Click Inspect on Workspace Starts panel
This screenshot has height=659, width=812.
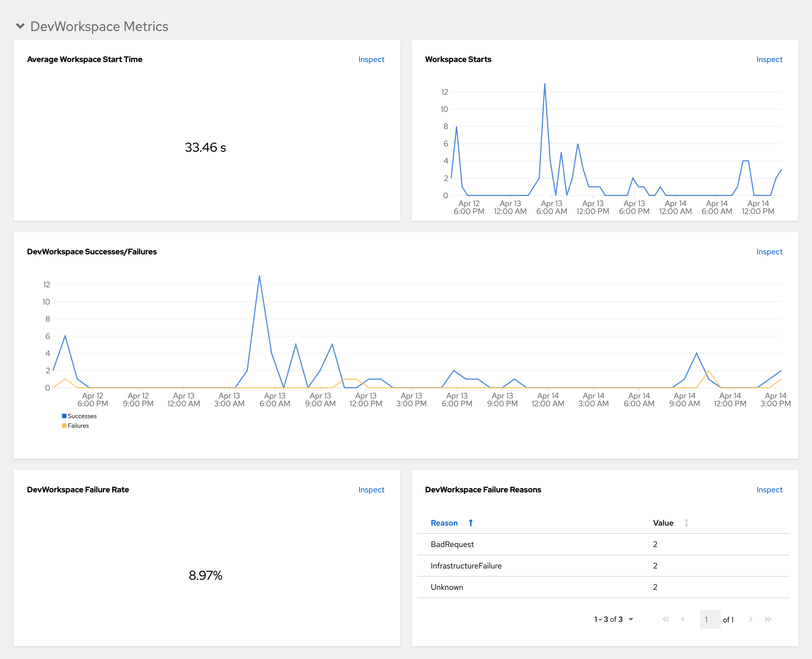[769, 60]
